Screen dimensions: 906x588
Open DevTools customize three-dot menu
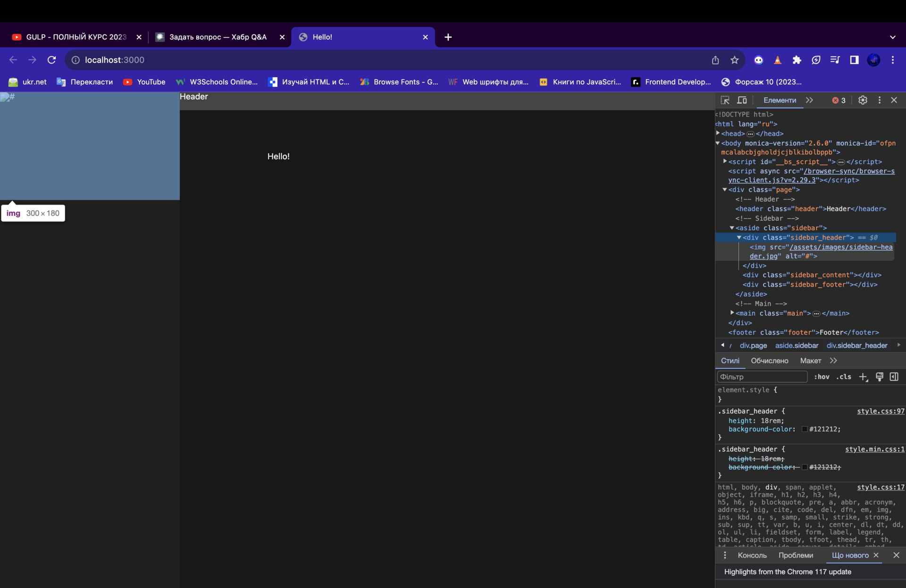click(x=879, y=100)
